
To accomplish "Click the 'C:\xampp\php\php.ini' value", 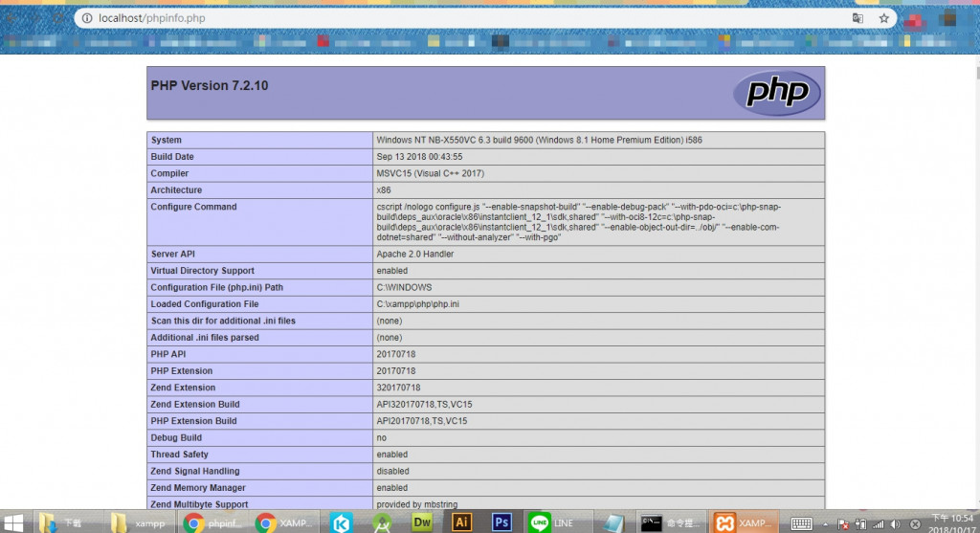I will (x=417, y=304).
